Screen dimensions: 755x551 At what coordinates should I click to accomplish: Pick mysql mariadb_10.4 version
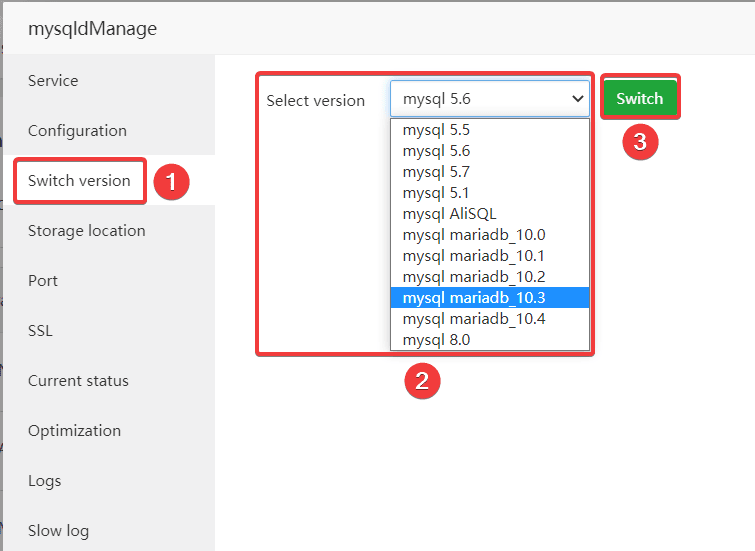point(473,319)
